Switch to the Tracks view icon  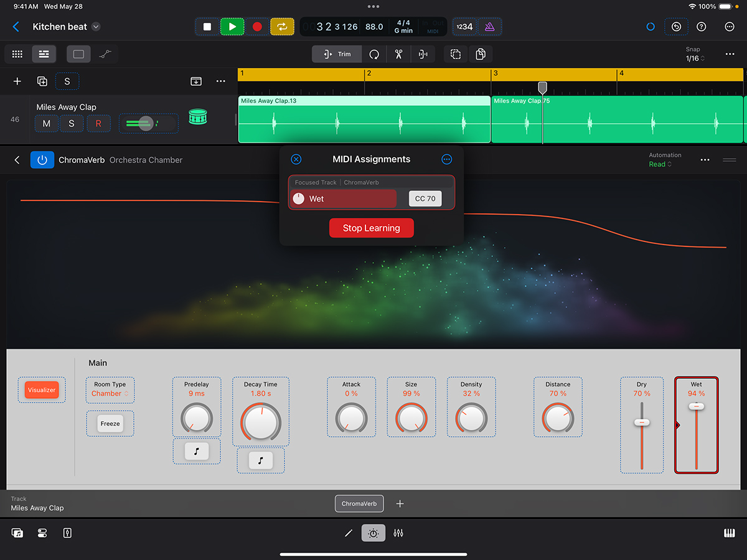pyautogui.click(x=44, y=54)
